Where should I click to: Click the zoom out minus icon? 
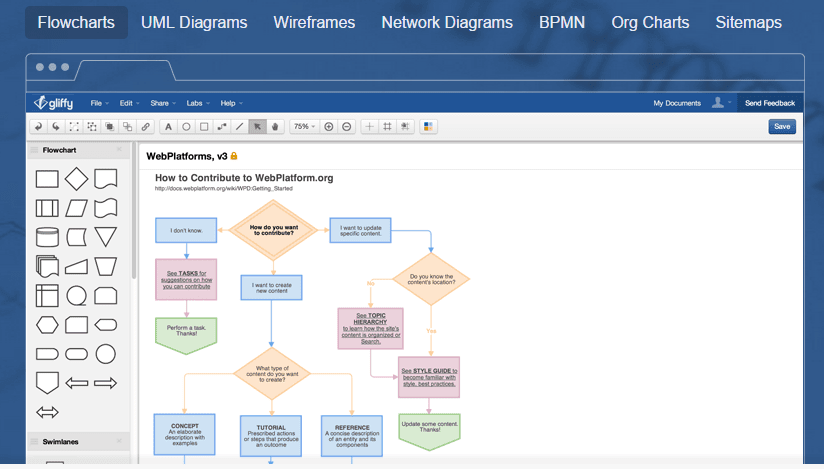pos(347,127)
